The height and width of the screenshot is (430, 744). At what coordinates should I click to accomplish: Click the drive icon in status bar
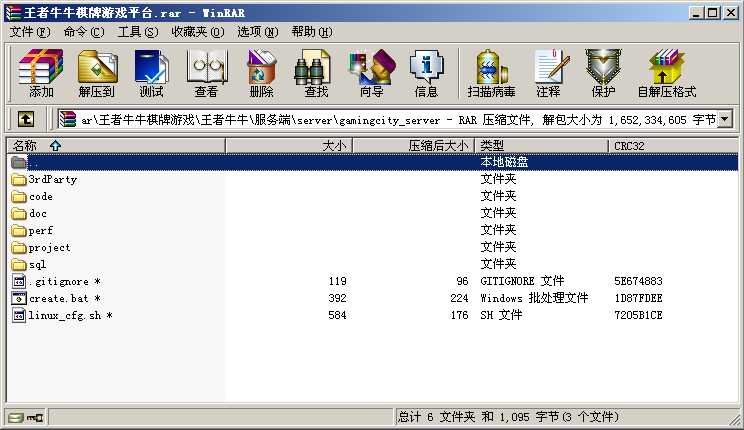15,418
